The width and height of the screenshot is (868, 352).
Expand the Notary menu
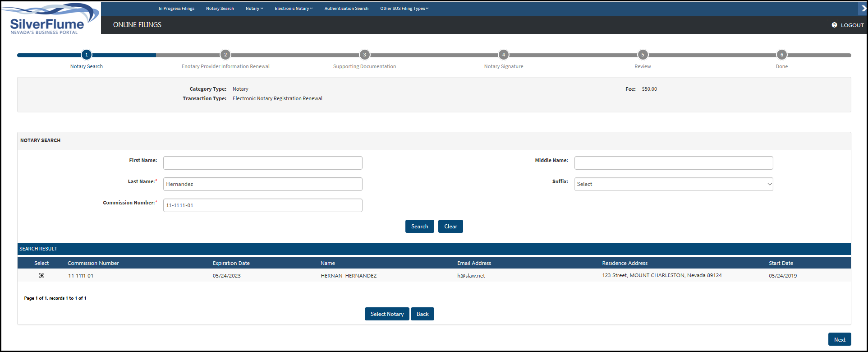pos(254,9)
